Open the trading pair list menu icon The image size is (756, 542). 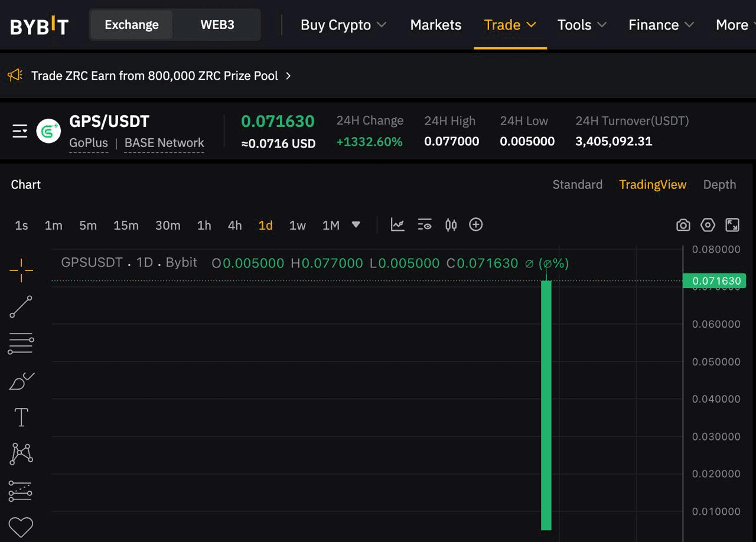tap(20, 131)
